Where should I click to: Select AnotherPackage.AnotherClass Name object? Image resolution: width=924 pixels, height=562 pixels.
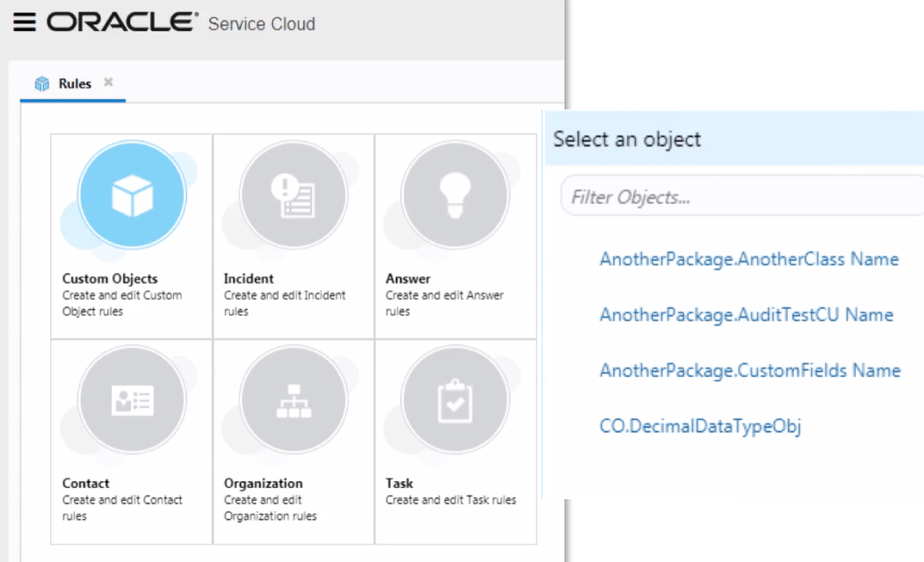[748, 259]
